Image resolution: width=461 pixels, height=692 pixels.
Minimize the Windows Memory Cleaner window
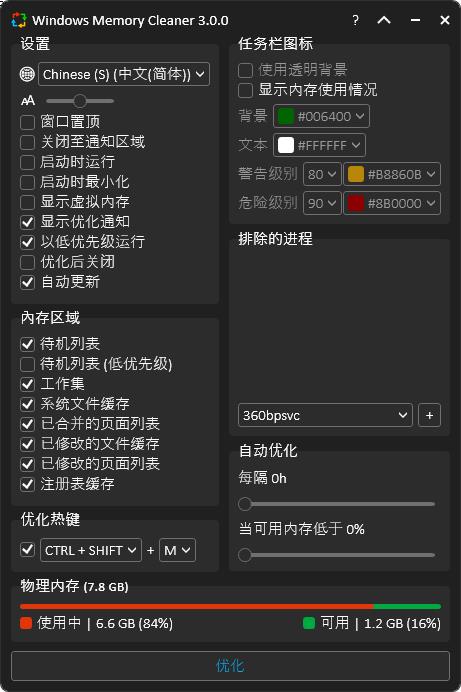click(415, 20)
